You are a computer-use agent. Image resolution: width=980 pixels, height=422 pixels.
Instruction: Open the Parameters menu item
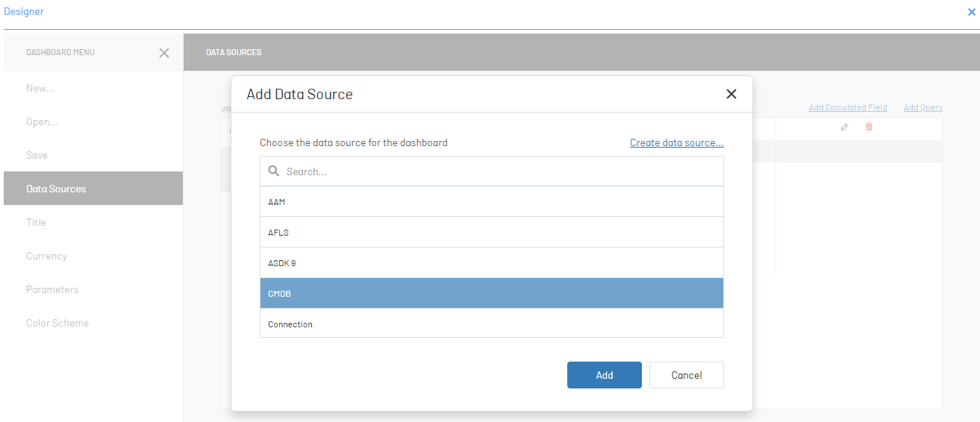(52, 289)
